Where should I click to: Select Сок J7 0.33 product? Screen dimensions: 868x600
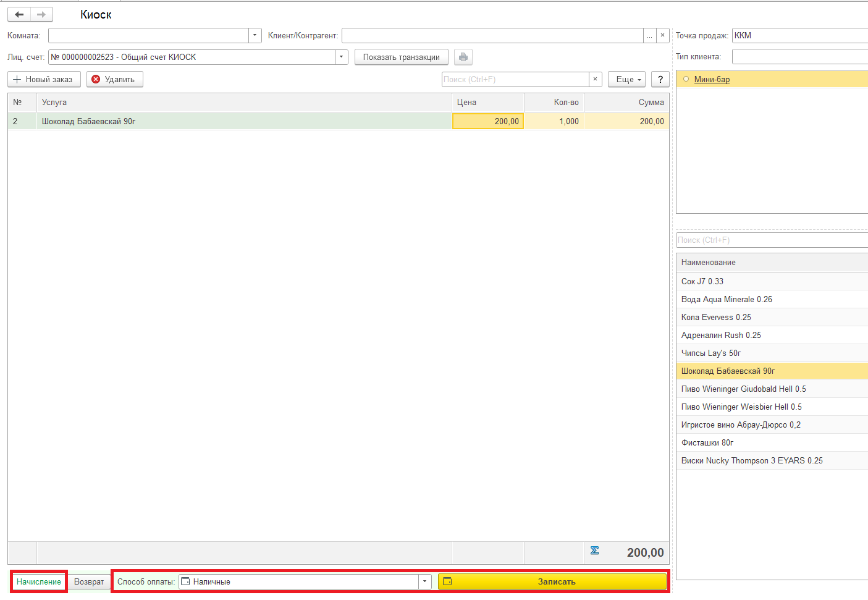[x=772, y=281]
